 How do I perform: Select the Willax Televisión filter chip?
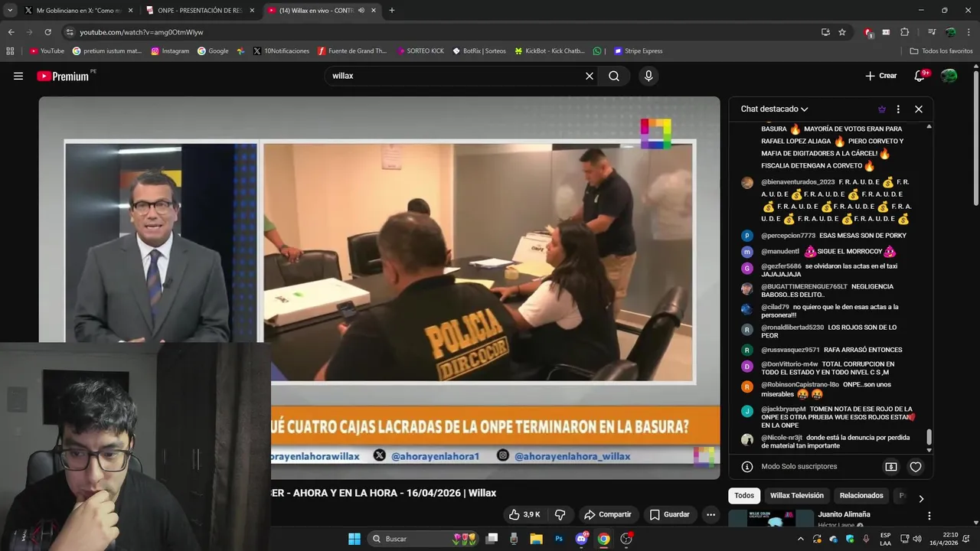pyautogui.click(x=797, y=495)
